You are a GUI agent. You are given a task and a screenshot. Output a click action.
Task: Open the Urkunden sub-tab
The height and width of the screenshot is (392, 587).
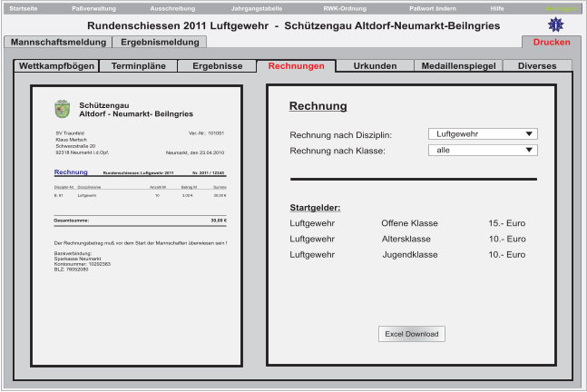375,66
